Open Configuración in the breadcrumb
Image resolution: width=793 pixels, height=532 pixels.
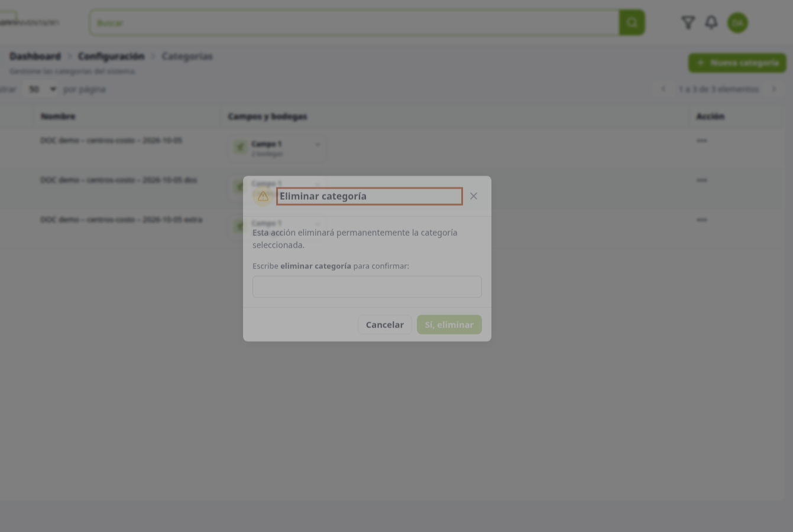click(111, 56)
